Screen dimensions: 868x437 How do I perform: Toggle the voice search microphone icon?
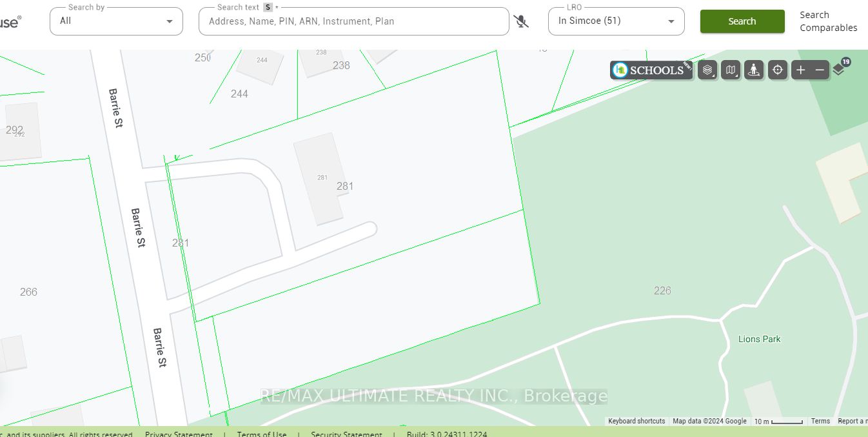pyautogui.click(x=521, y=21)
